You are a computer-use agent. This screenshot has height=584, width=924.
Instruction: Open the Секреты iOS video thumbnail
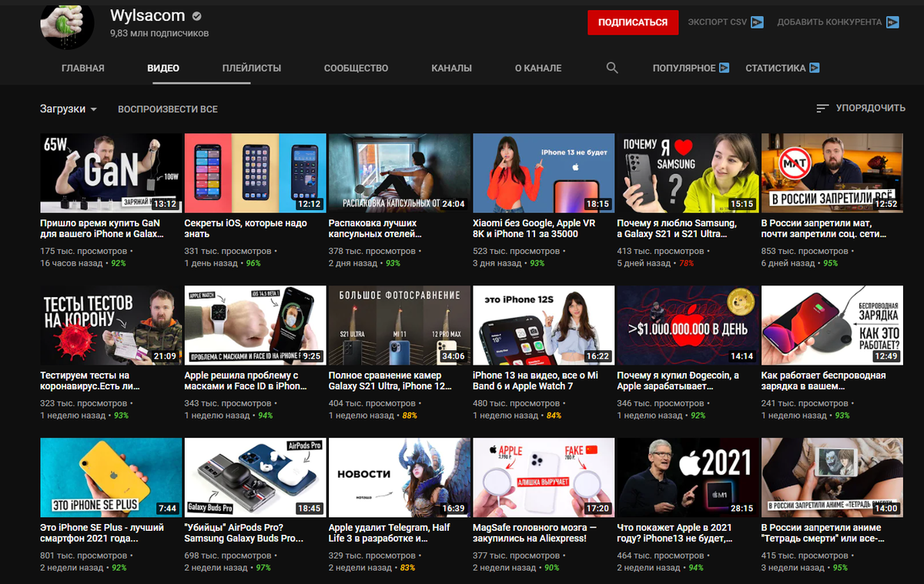click(x=255, y=173)
